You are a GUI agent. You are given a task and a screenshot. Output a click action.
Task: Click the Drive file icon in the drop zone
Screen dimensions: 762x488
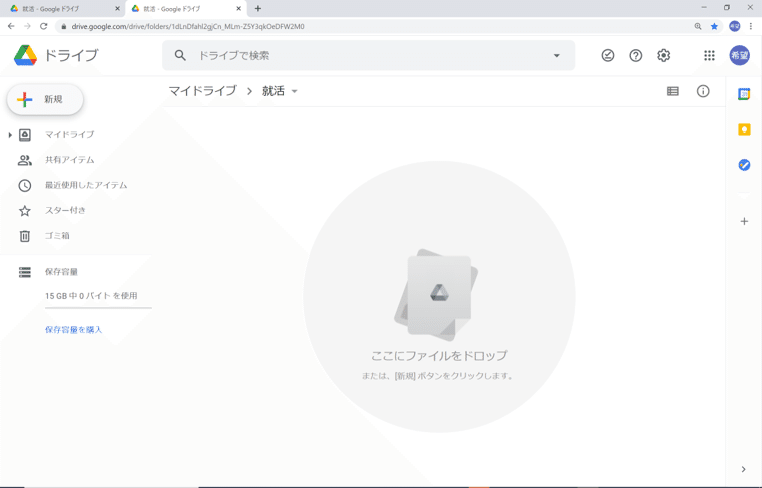[x=436, y=296]
